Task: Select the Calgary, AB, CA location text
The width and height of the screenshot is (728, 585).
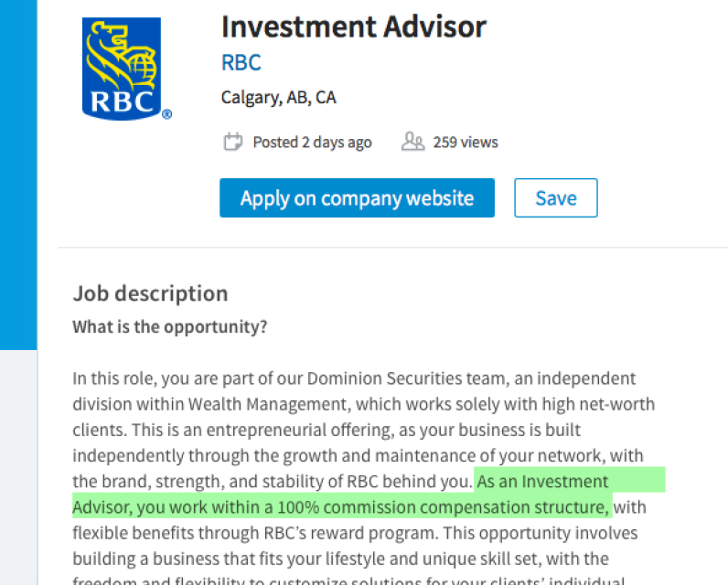Action: (279, 98)
